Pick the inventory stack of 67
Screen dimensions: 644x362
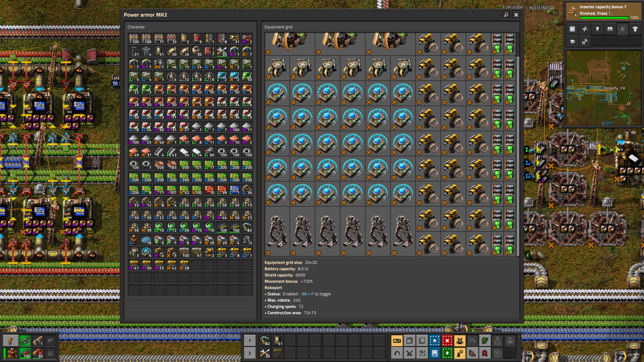[197, 253]
